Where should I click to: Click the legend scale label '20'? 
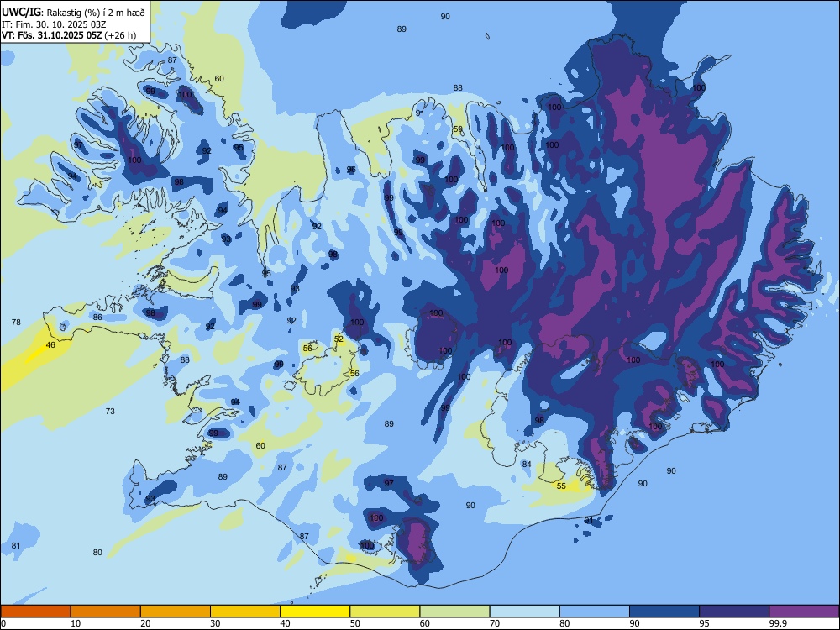coord(145,623)
